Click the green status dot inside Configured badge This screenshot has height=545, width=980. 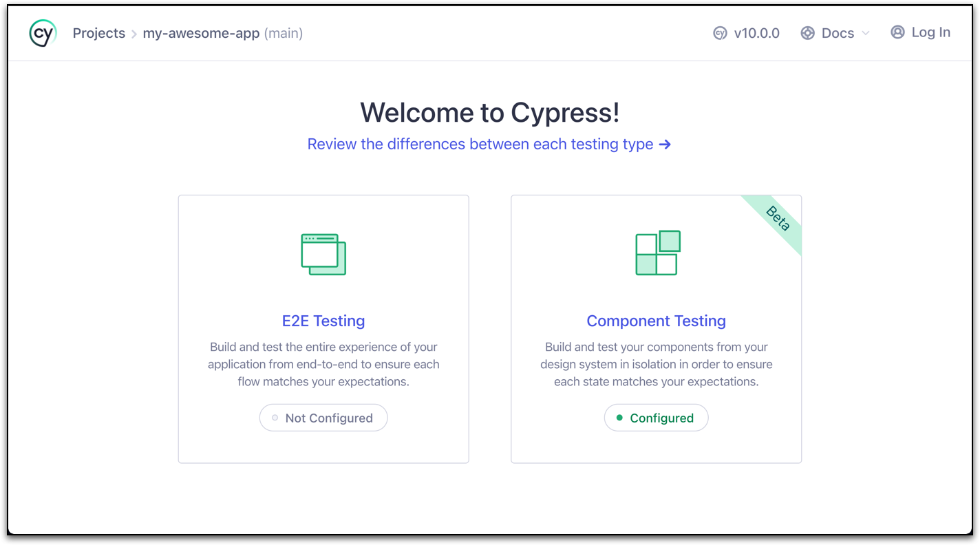[618, 418]
